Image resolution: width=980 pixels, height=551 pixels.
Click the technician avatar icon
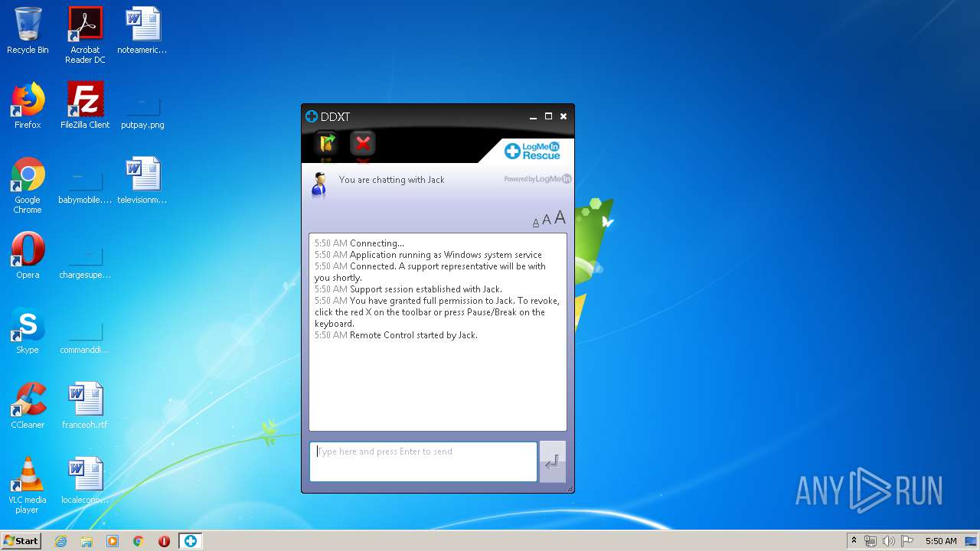coord(320,184)
